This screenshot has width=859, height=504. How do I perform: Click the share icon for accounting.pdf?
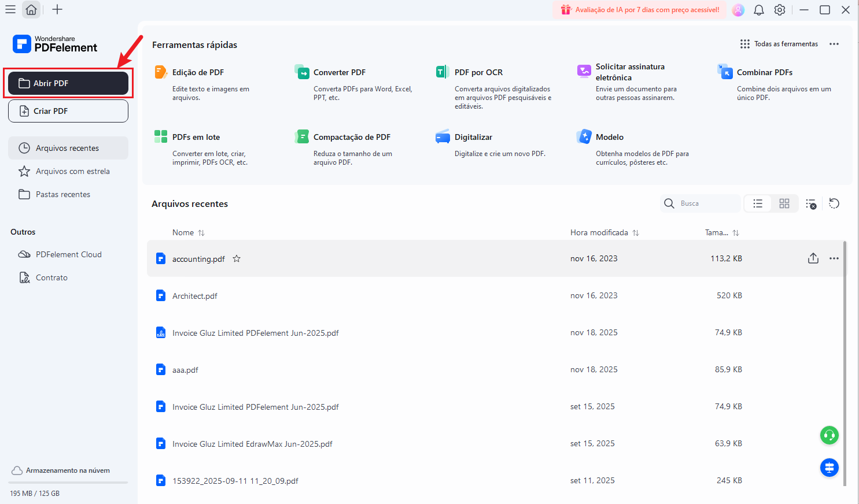(x=813, y=258)
